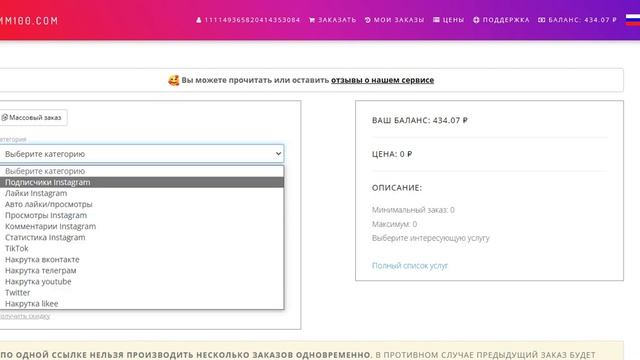Click the list icon beside ЦЕНЫ

pos(436,20)
